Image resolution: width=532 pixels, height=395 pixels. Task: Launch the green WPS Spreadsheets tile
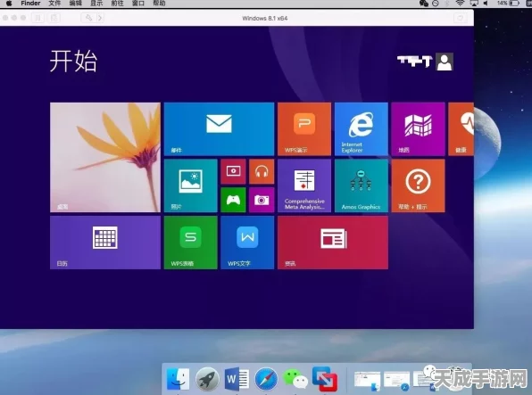tap(190, 243)
